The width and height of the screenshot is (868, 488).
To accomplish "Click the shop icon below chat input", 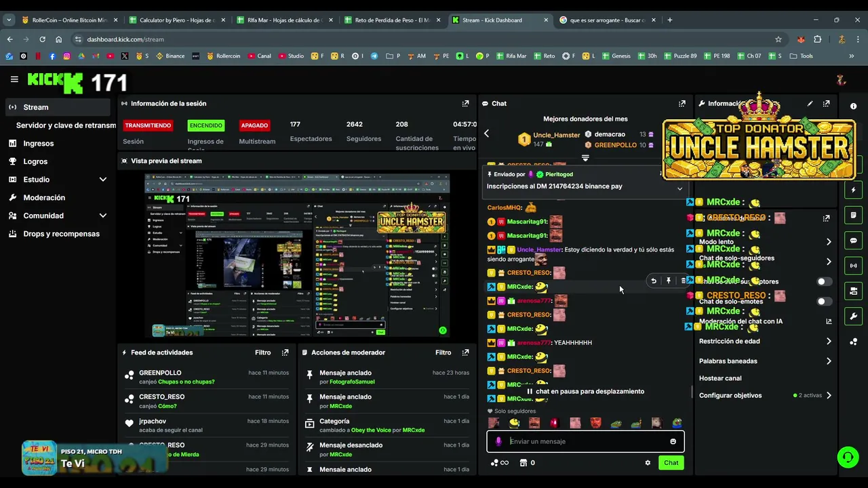I will [523, 463].
